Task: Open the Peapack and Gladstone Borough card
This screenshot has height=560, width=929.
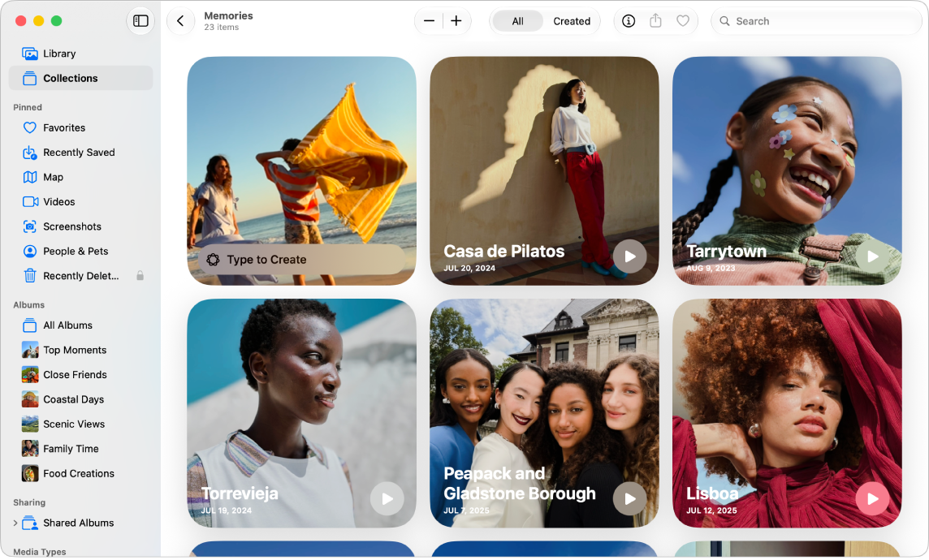Action: point(544,413)
